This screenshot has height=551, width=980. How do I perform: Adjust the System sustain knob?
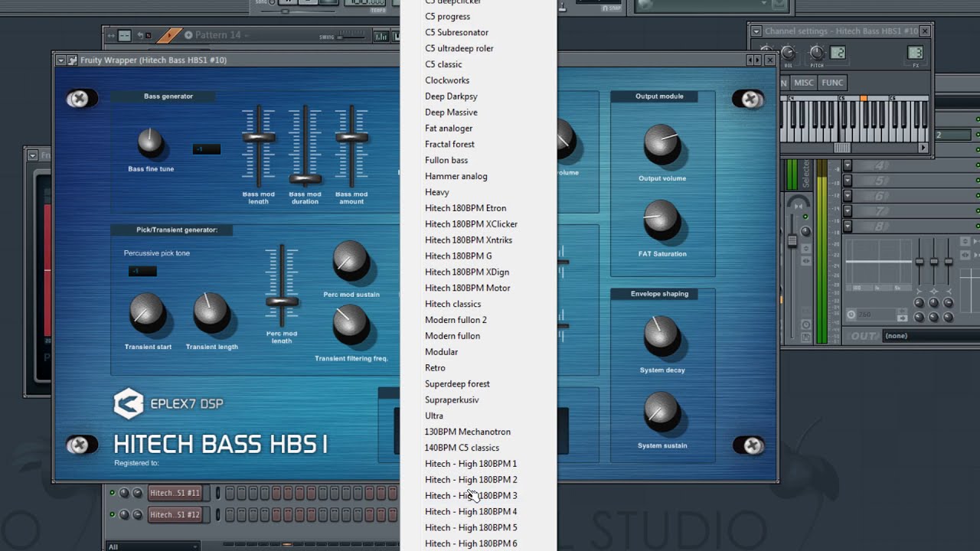(x=661, y=409)
